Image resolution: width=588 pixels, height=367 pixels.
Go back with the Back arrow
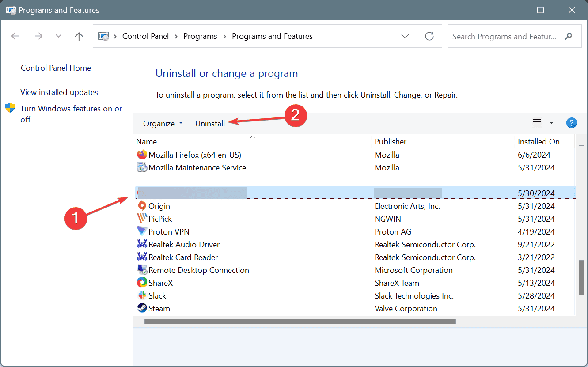15,36
